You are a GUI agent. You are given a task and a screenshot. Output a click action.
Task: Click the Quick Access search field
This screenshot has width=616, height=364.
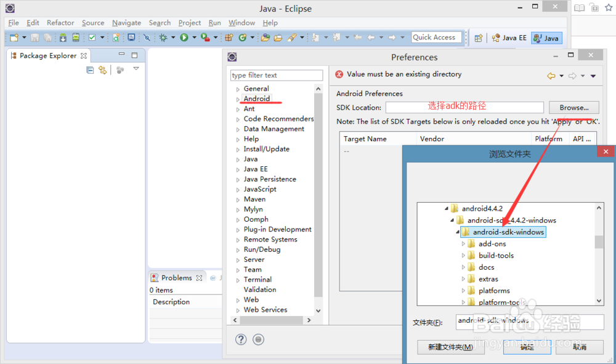coord(437,38)
